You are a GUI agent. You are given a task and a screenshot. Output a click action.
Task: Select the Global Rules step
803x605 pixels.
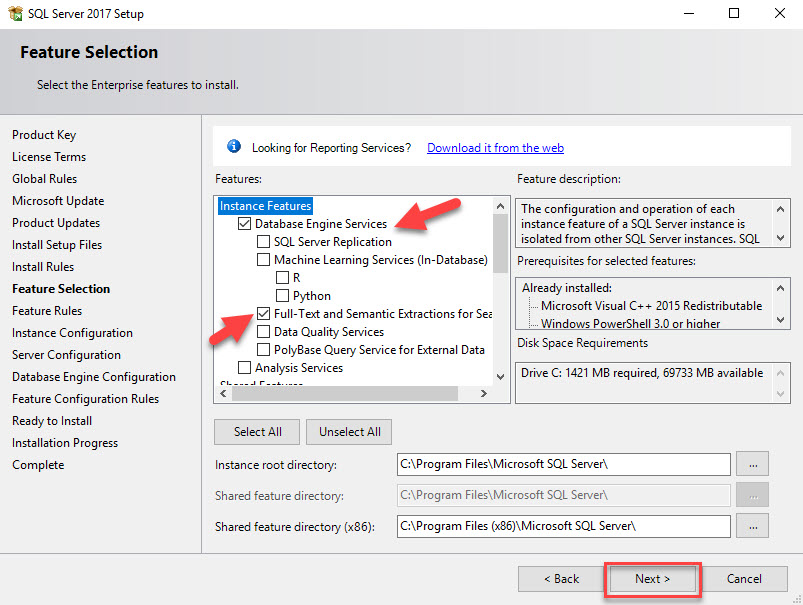[45, 179]
